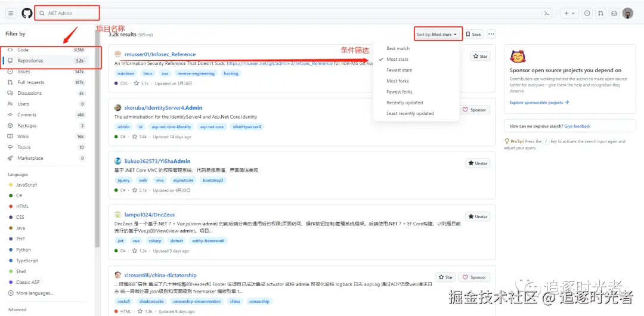Image resolution: width=644 pixels, height=316 pixels.
Task: Filter results by Discussions
Action: [x=46, y=93]
